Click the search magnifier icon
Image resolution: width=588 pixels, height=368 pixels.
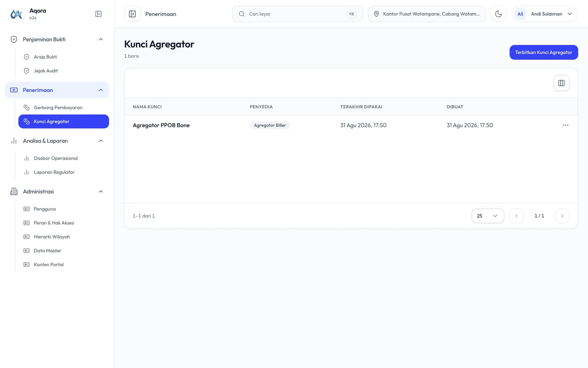click(x=242, y=14)
